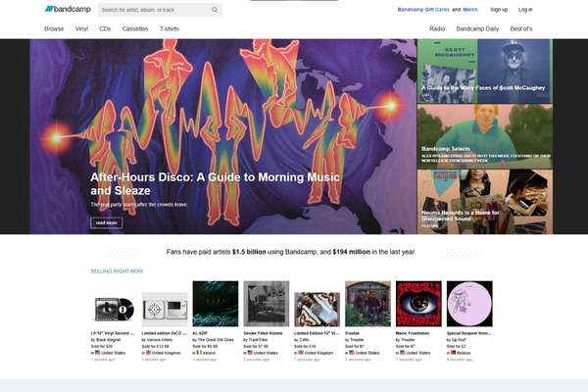Open the T-shirts section

[x=170, y=28]
